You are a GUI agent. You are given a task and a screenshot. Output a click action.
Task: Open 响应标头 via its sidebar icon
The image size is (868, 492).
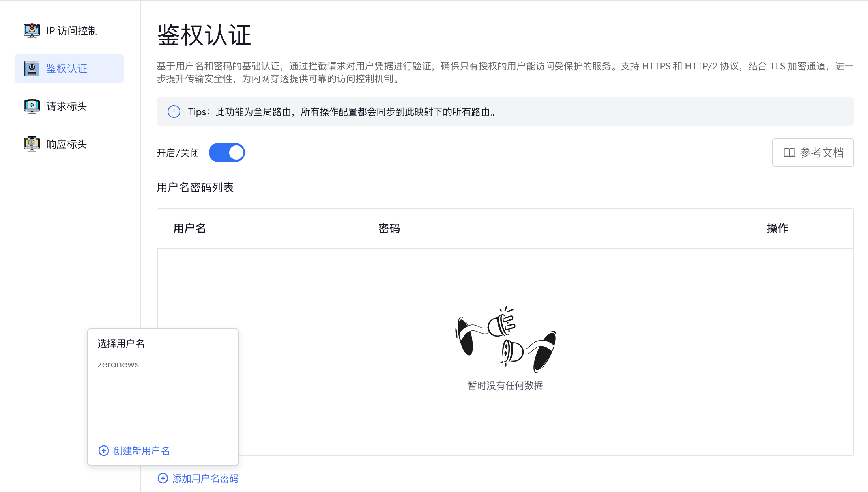pyautogui.click(x=32, y=144)
